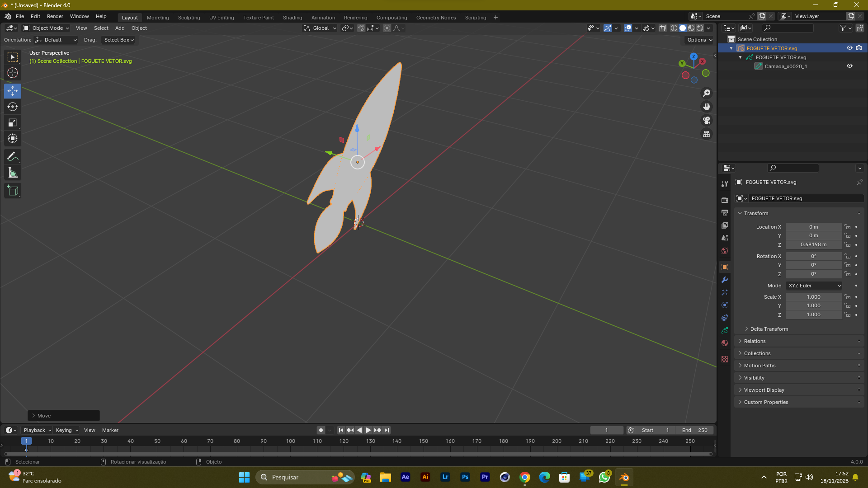Toggle snapping magnet in header

point(361,28)
